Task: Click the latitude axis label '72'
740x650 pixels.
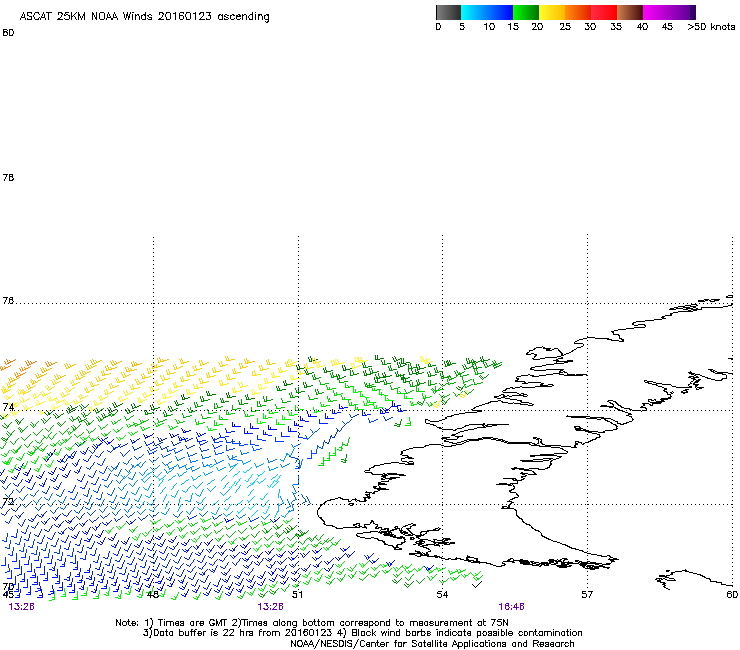Action: [8, 501]
